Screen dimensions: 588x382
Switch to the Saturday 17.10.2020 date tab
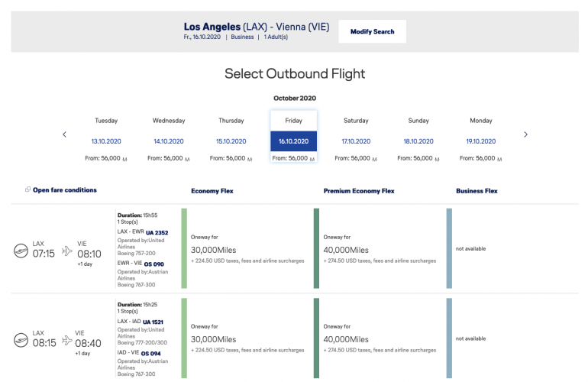(x=356, y=141)
